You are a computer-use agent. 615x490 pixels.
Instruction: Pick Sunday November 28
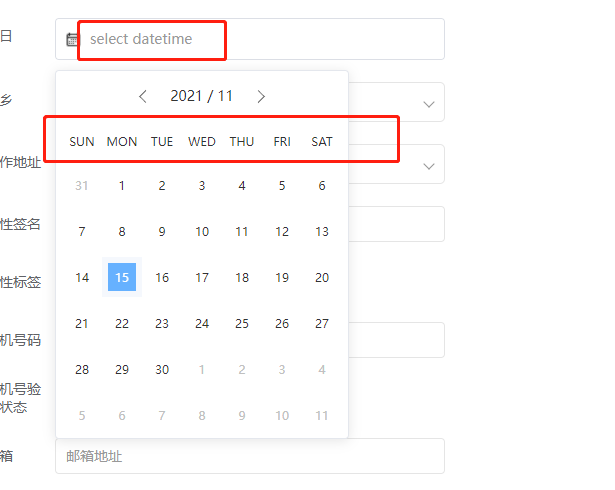tap(82, 369)
